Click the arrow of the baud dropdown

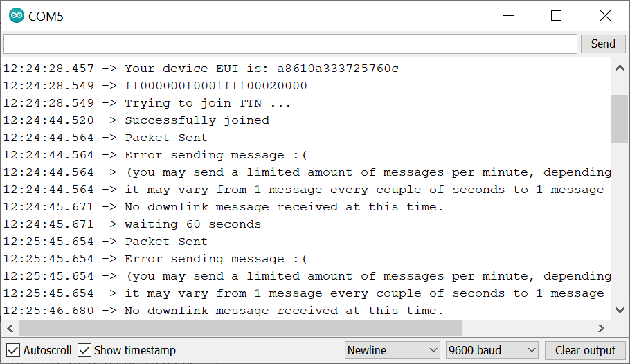531,350
